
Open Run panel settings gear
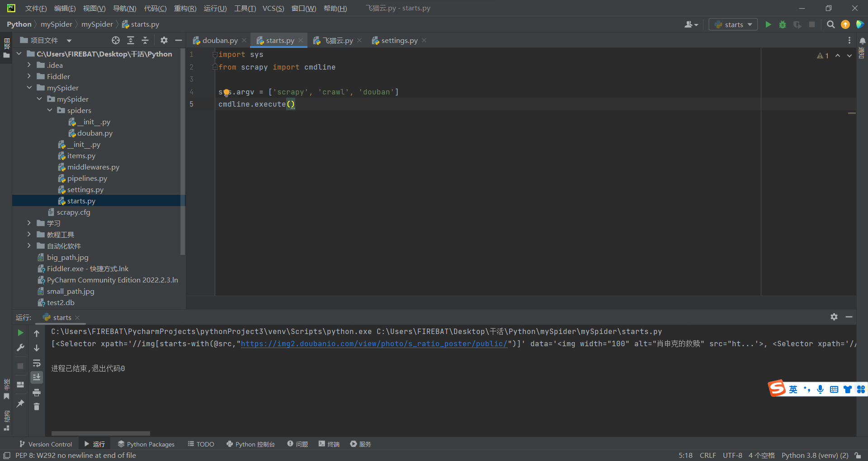834,317
